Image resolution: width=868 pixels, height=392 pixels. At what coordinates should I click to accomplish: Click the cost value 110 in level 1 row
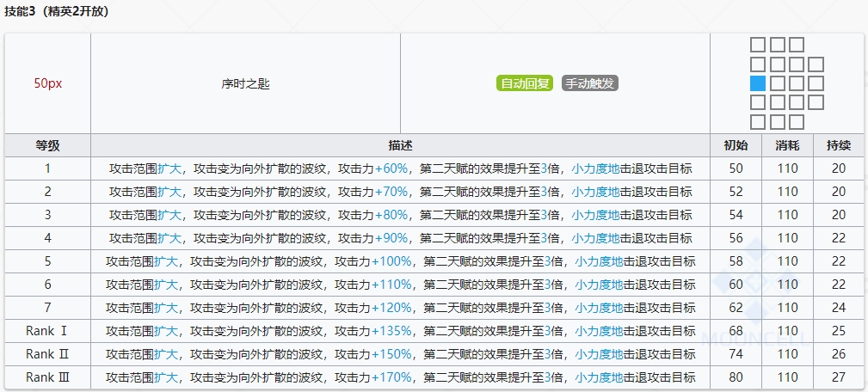tap(787, 168)
